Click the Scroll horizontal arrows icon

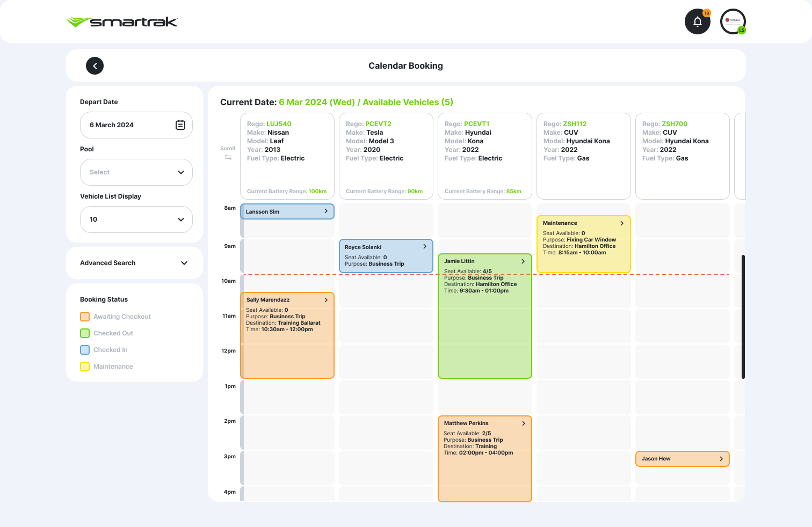[x=228, y=157]
